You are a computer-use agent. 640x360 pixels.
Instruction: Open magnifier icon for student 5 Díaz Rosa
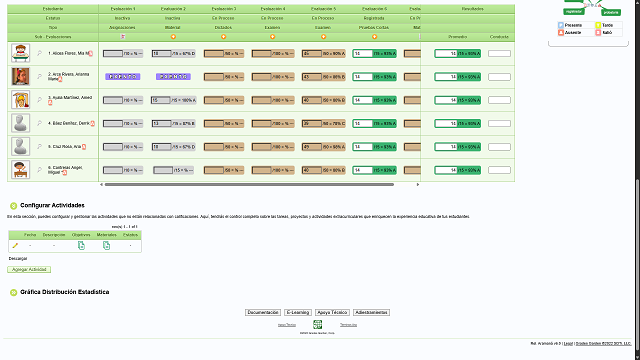[x=39, y=146]
